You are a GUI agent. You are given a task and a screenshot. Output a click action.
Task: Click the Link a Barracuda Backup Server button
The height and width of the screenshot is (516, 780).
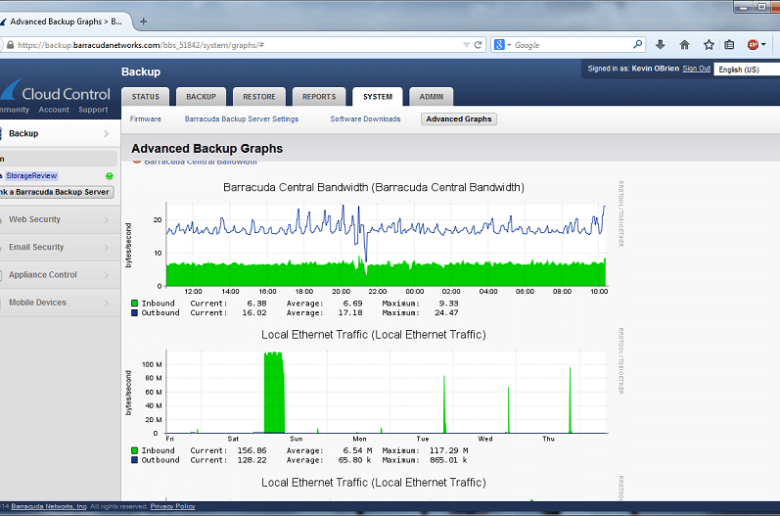pyautogui.click(x=57, y=192)
